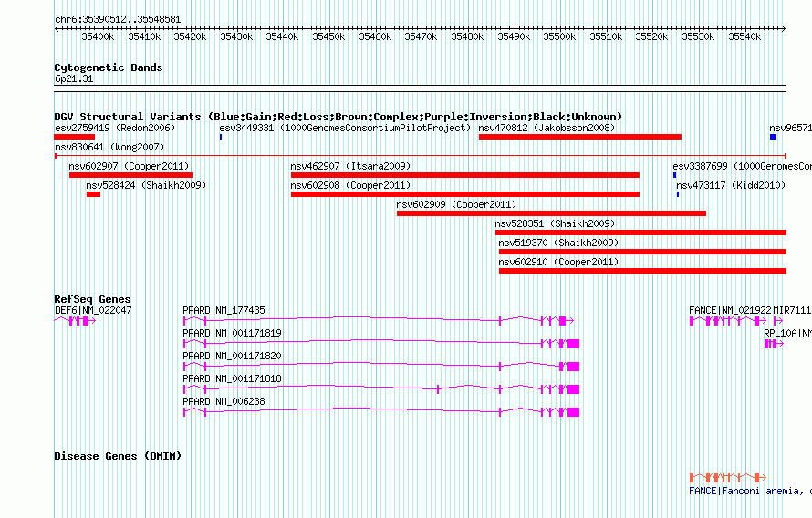Image resolution: width=812 pixels, height=518 pixels.
Task: Open the esv3387699 variant label
Action: pyautogui.click(x=742, y=166)
